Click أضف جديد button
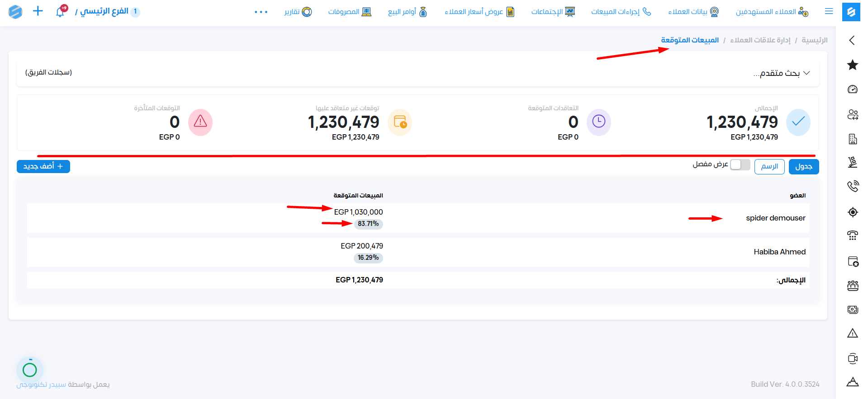 (43, 166)
